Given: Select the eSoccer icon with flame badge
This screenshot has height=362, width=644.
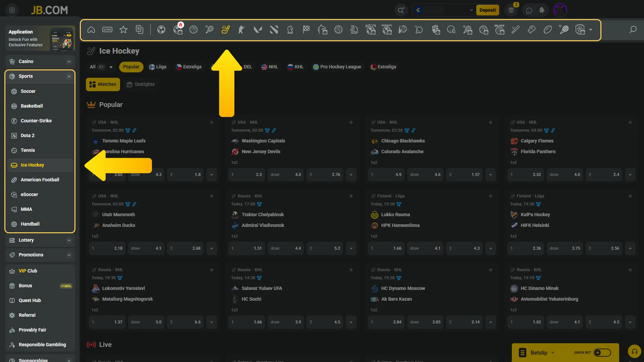Looking at the screenshot, I should coord(178,30).
